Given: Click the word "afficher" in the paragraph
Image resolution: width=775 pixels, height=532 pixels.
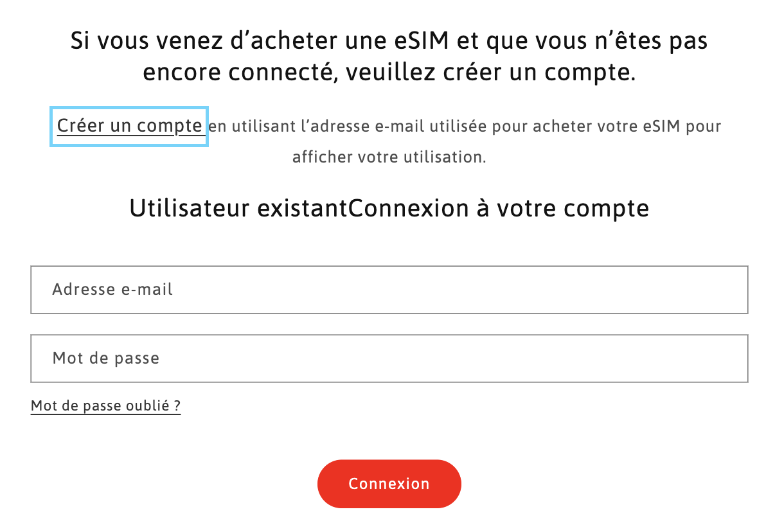Looking at the screenshot, I should (x=319, y=157).
